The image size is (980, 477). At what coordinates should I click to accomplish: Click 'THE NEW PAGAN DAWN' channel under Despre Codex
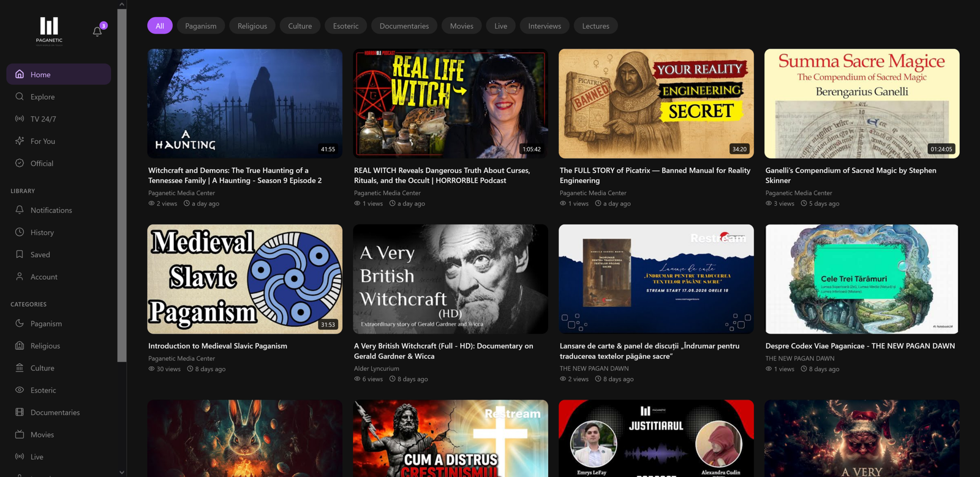pyautogui.click(x=800, y=358)
